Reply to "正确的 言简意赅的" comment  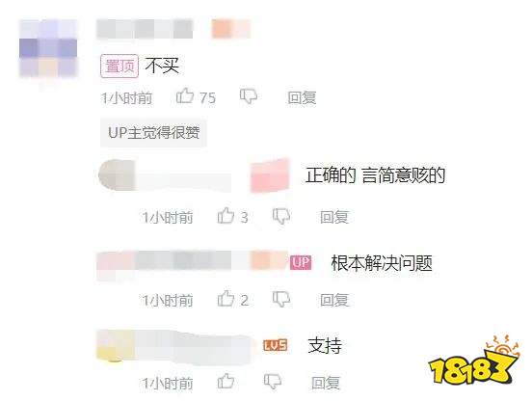pos(334,217)
